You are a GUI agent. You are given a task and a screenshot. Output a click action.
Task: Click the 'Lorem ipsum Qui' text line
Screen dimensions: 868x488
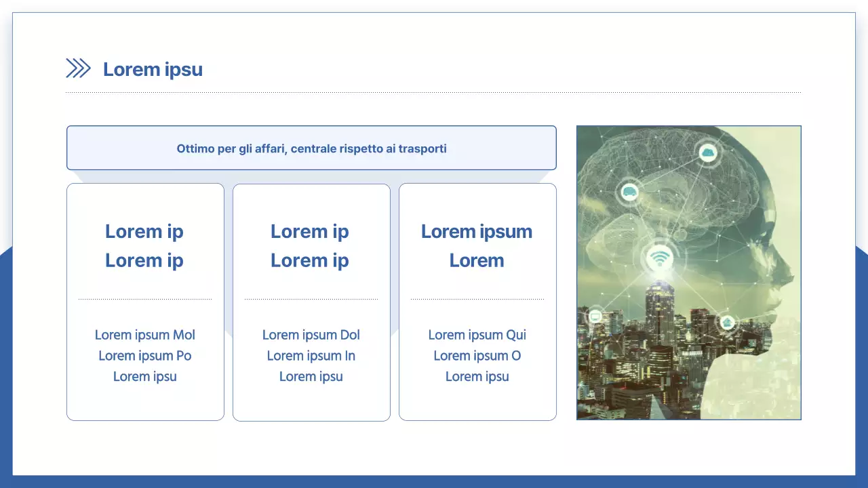(477, 335)
